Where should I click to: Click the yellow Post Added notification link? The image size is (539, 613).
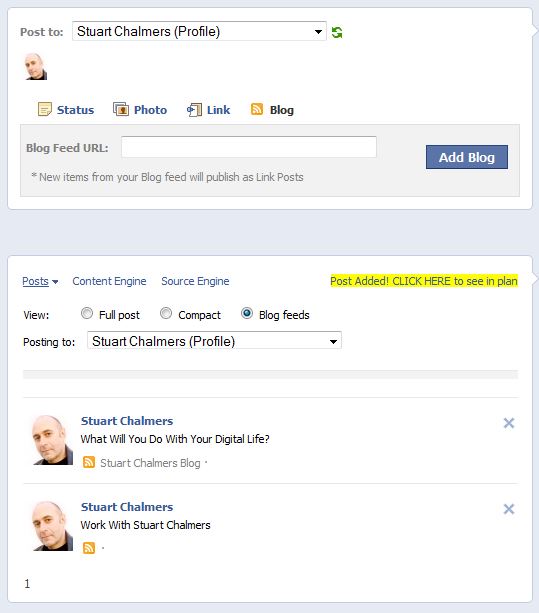click(424, 281)
